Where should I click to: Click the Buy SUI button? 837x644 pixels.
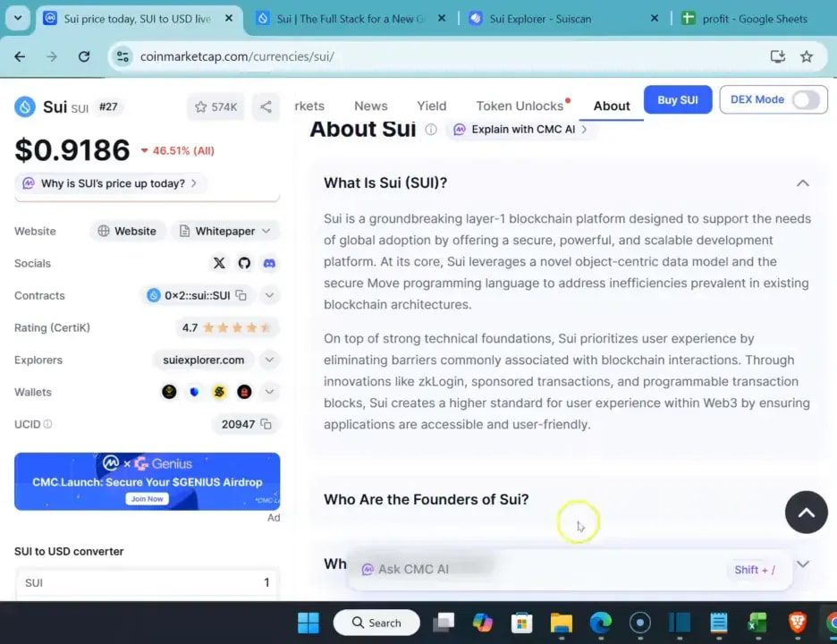click(678, 100)
